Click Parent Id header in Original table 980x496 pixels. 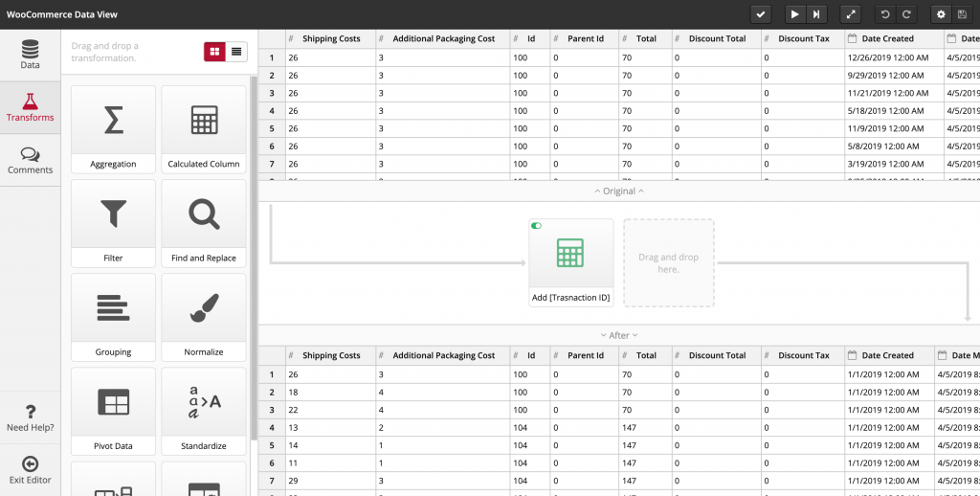tap(585, 38)
